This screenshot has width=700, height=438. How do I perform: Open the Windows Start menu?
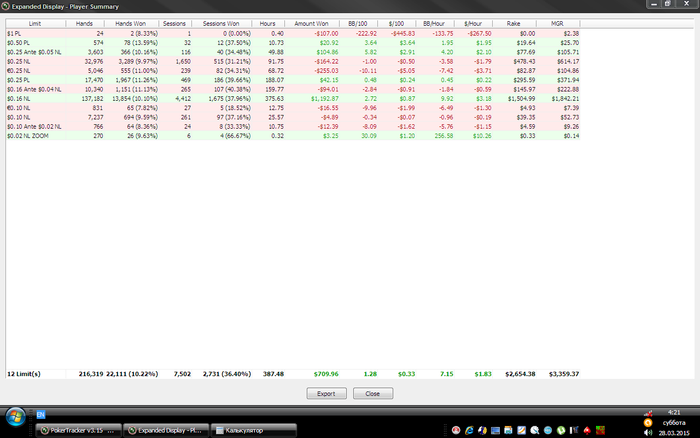click(15, 418)
